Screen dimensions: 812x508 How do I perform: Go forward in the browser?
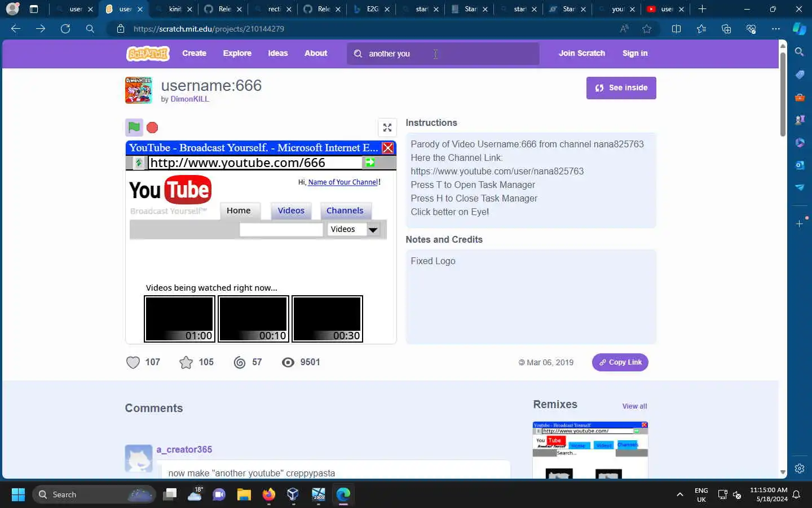pyautogui.click(x=41, y=29)
